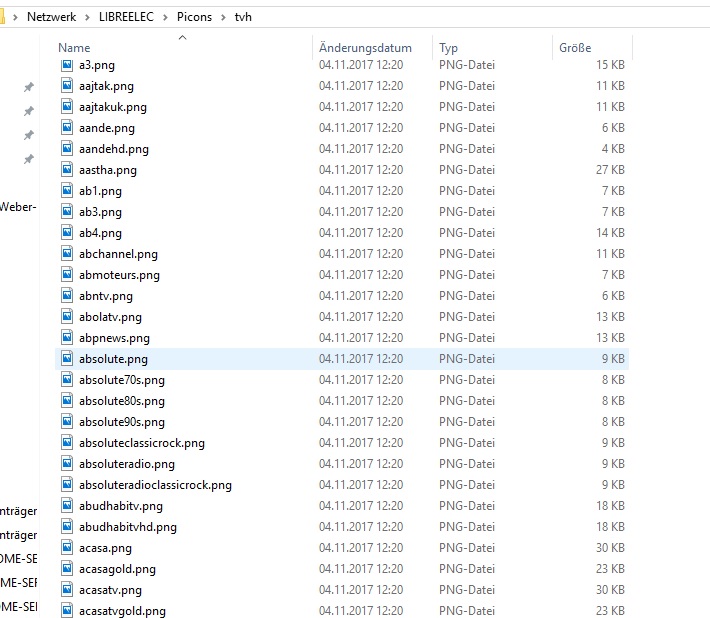Click the absoluteradioclassicrock.png file icon
Image resolution: width=710 pixels, height=618 pixels.
click(67, 484)
